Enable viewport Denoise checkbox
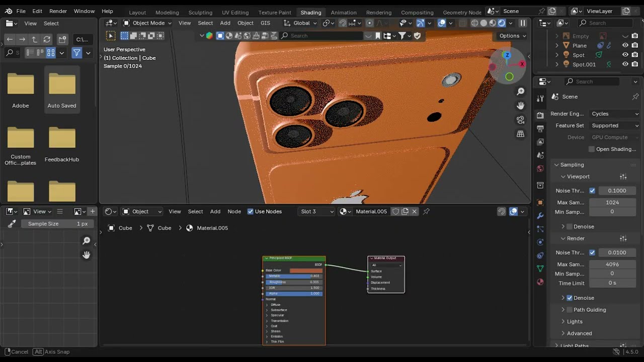Screen dimensions: 644x362 click(x=570, y=227)
